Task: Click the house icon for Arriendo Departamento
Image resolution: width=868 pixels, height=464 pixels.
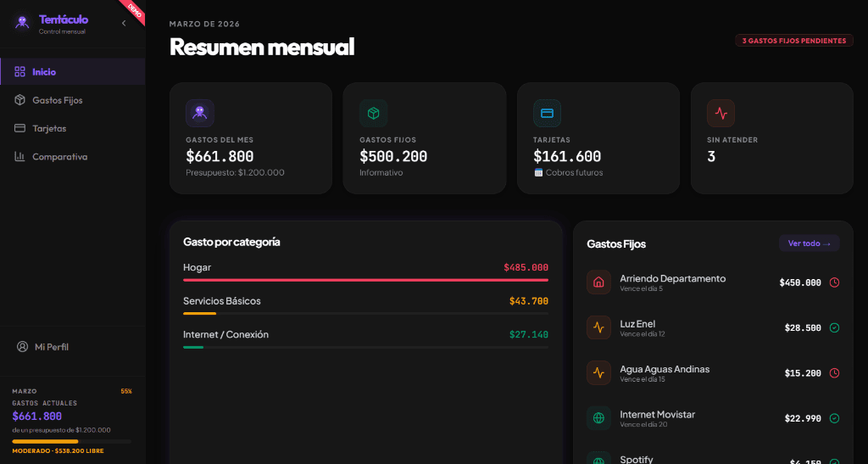Action: pyautogui.click(x=598, y=282)
